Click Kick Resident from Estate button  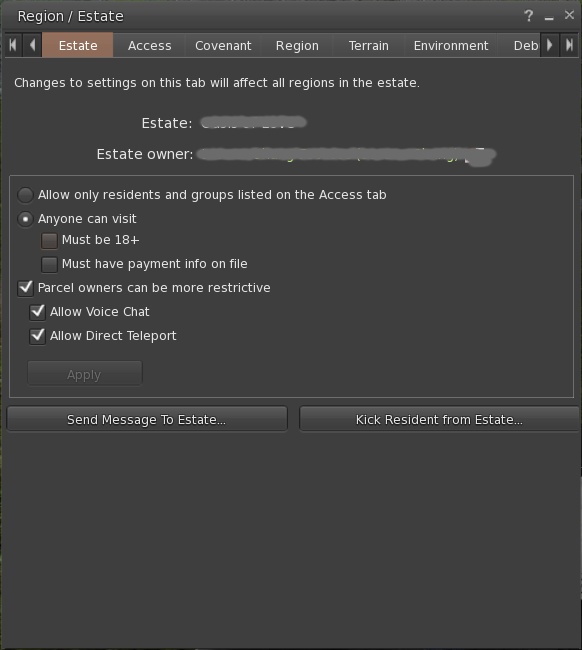pos(439,419)
